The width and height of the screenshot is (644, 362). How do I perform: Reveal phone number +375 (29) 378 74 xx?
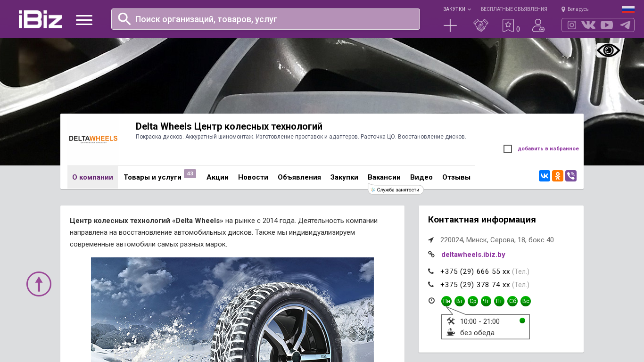coord(475,285)
